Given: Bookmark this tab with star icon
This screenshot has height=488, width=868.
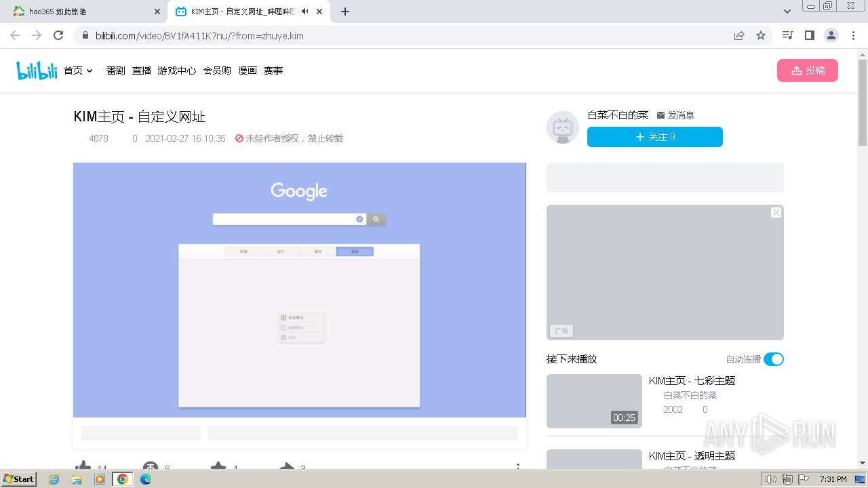Looking at the screenshot, I should (761, 35).
